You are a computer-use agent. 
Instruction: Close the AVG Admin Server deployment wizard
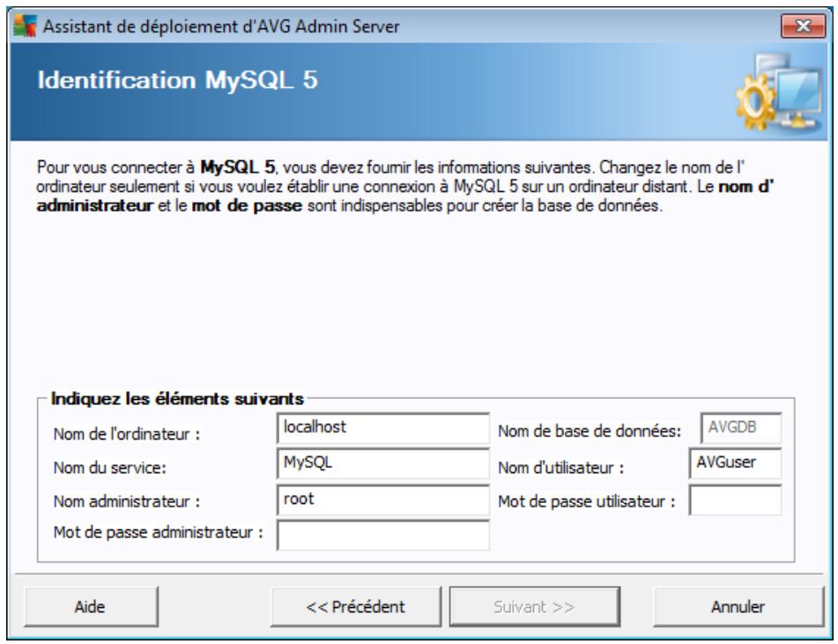pyautogui.click(x=803, y=26)
